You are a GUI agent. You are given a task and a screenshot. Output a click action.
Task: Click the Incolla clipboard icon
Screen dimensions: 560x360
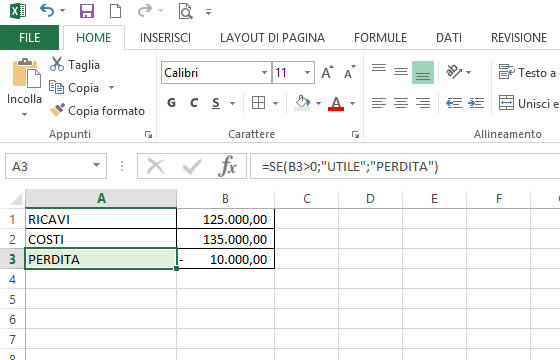pyautogui.click(x=26, y=73)
